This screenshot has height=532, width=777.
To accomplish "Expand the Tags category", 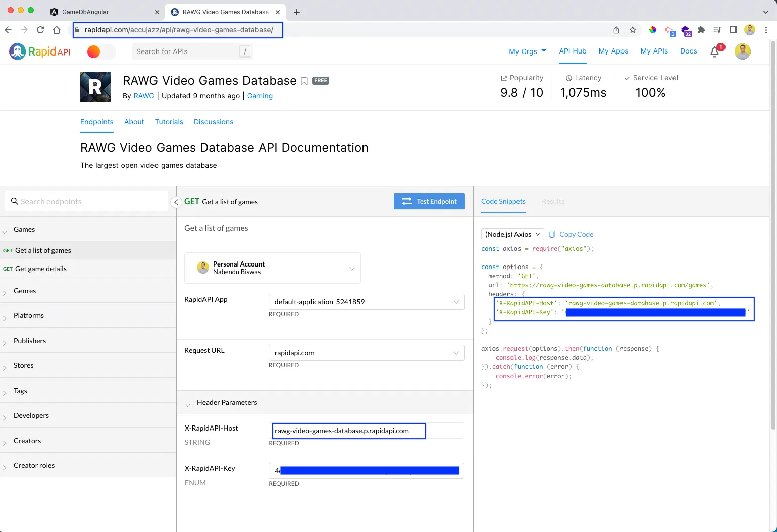I will click(5, 393).
